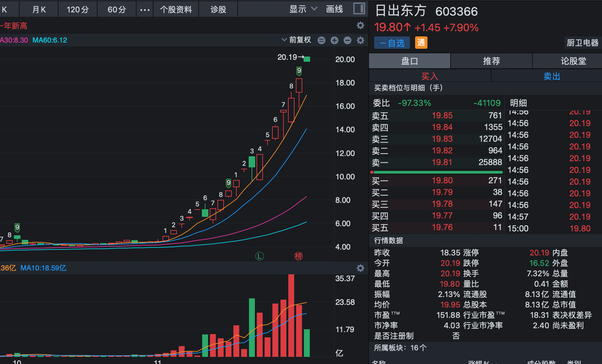Image resolution: width=602 pixels, height=364 pixels.
Task: Remove stock from 自选 watchlist
Action: click(392, 43)
